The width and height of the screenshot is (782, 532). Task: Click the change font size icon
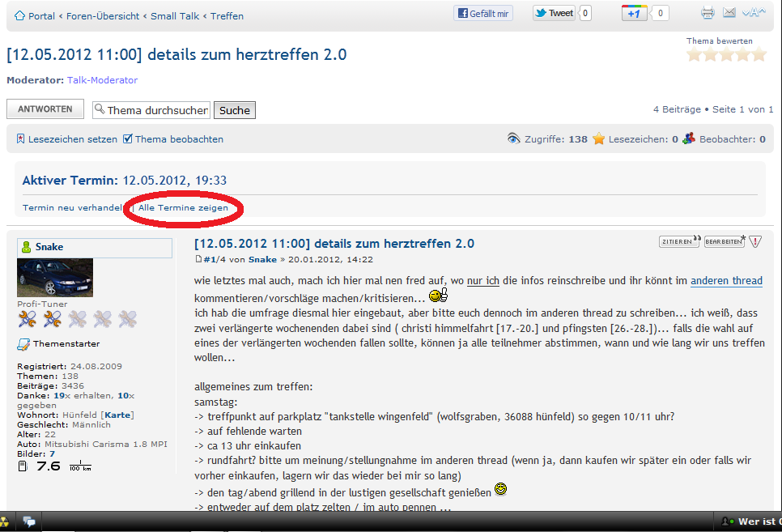(x=754, y=13)
